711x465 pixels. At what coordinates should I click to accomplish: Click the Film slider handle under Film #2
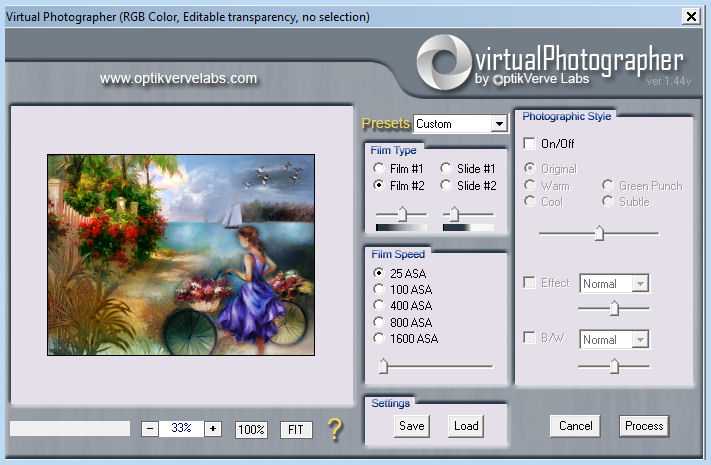click(402, 214)
